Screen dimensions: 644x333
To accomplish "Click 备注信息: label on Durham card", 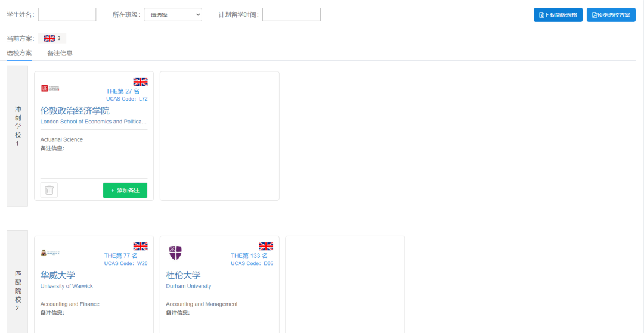I will (x=178, y=313).
